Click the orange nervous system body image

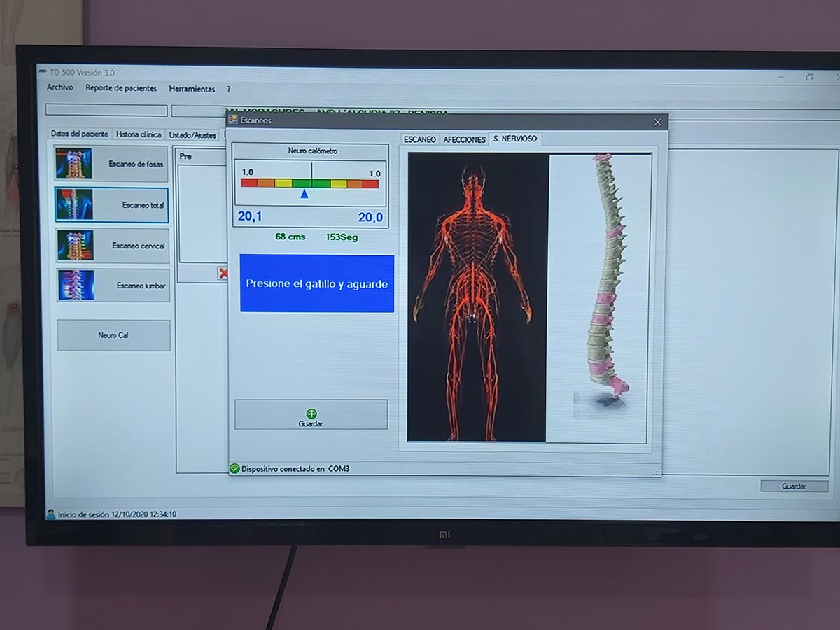476,297
